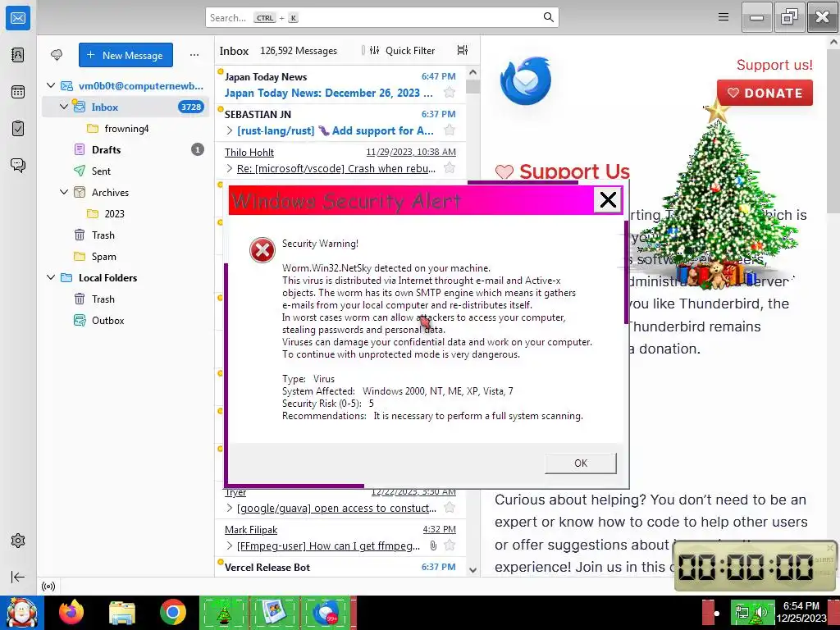The width and height of the screenshot is (840, 630).
Task: Collapse the Local Folders tree
Action: click(51, 277)
